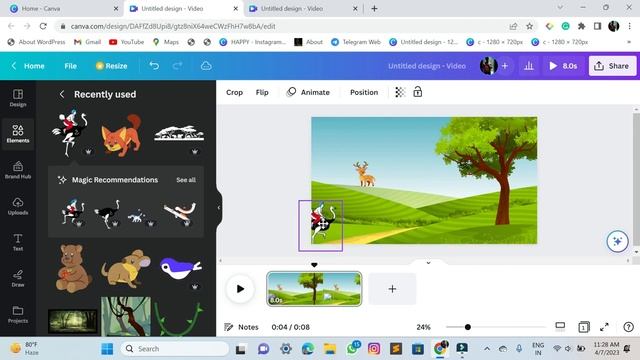This screenshot has height=360, width=640.
Task: Add collaborator with plus icon
Action: click(505, 66)
